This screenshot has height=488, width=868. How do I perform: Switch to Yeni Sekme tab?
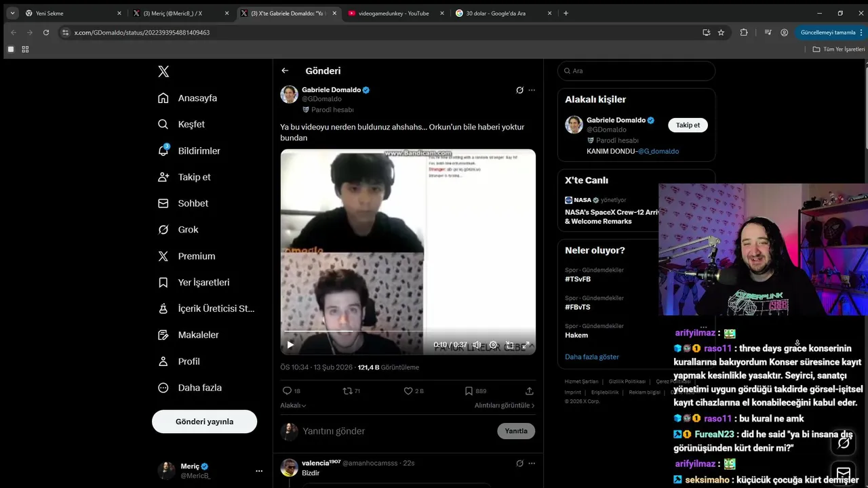click(73, 13)
